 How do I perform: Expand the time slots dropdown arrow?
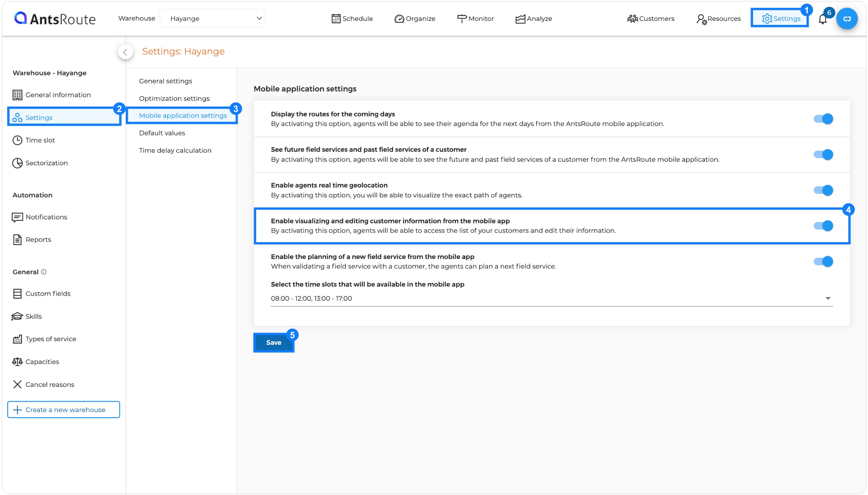828,298
